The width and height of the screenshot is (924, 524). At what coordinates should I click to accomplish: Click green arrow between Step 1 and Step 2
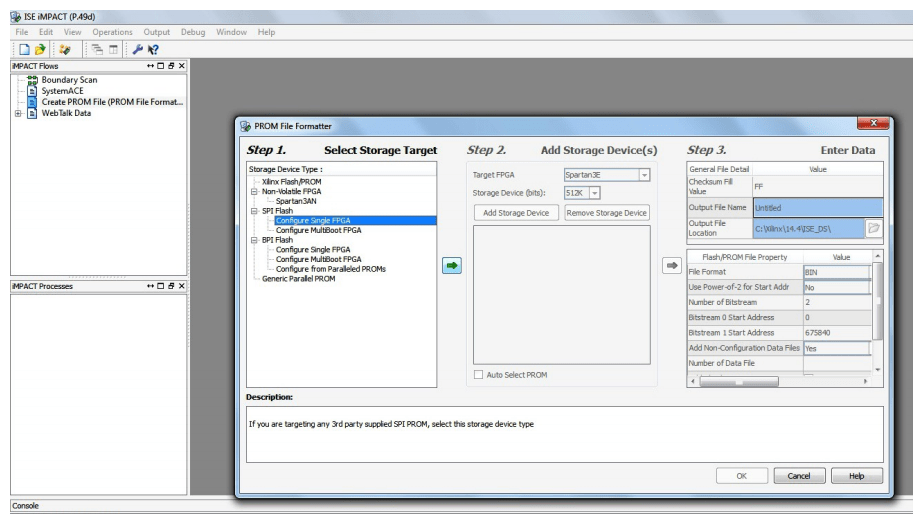click(x=451, y=267)
